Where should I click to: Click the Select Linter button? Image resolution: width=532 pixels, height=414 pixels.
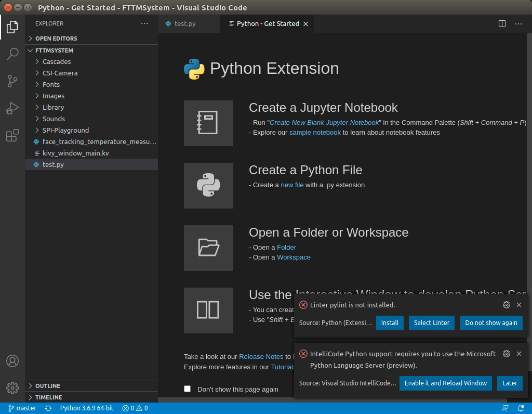pos(432,323)
